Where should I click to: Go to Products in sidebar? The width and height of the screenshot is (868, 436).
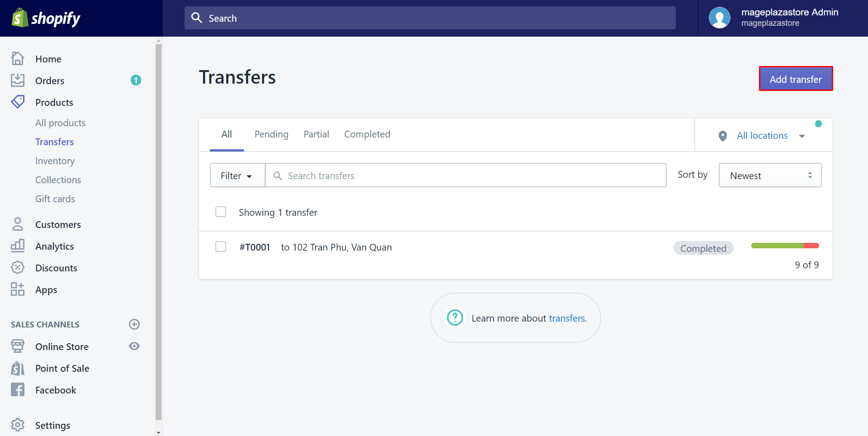point(54,102)
